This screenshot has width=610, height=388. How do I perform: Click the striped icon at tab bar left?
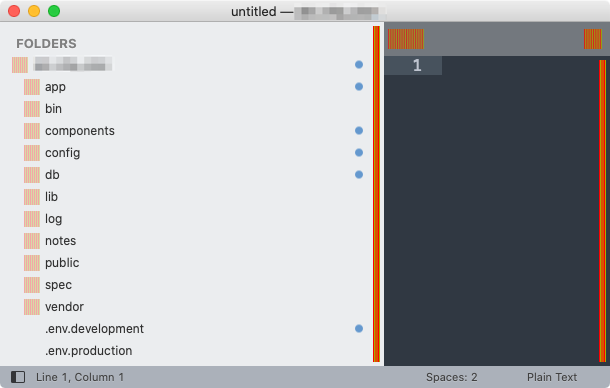click(406, 39)
